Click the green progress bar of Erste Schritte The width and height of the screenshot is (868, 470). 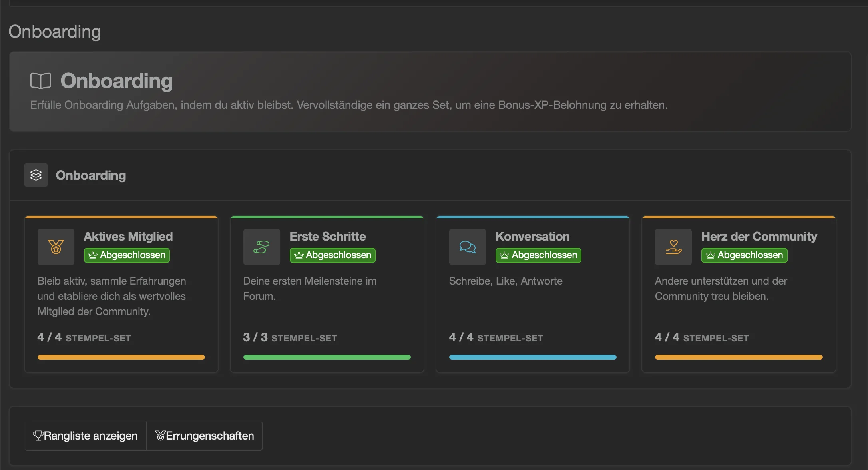327,357
